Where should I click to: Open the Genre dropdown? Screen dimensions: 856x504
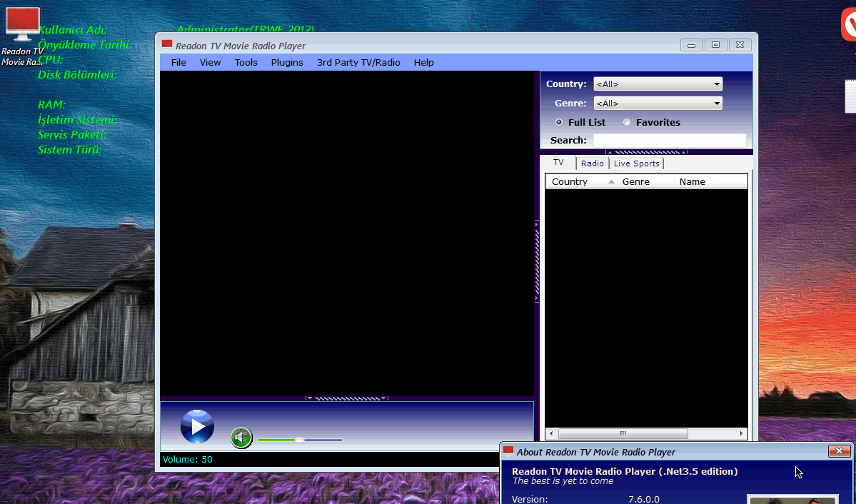pos(658,104)
